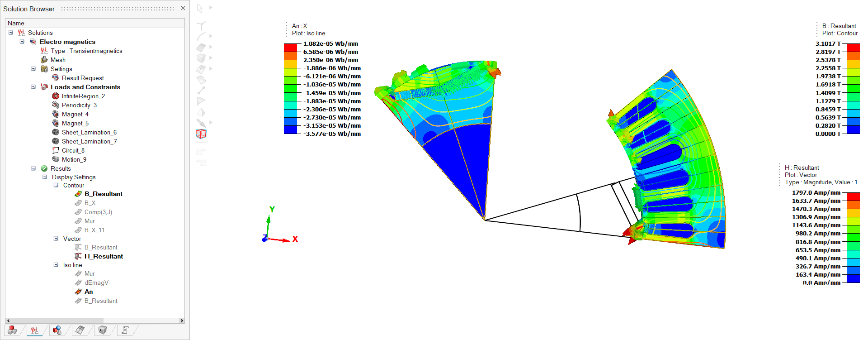Screen dimensions: 868x340
Task: Click the 'B : Resultant' legend title
Action: point(839,26)
